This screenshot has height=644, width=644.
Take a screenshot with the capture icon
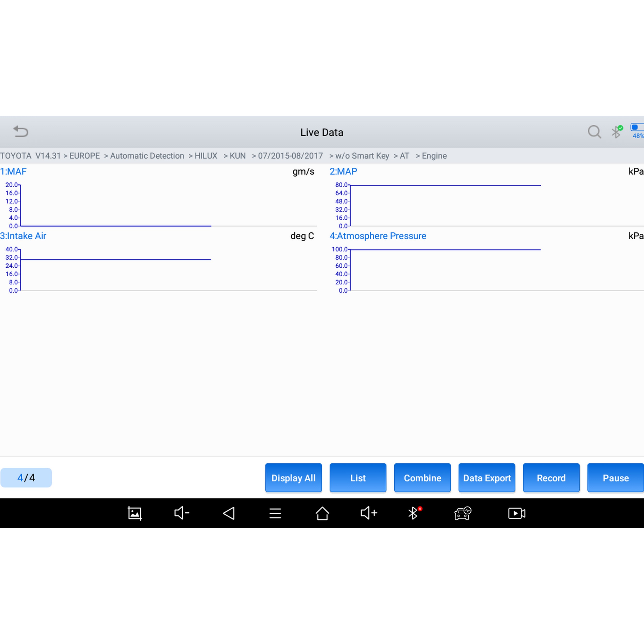pyautogui.click(x=135, y=513)
